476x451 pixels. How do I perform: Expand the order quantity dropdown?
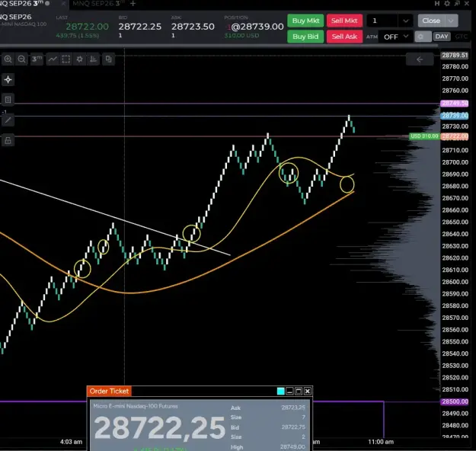[406, 21]
